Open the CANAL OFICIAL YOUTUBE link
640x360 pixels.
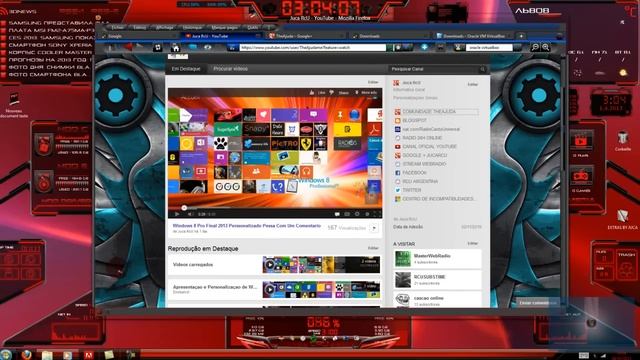(429, 146)
